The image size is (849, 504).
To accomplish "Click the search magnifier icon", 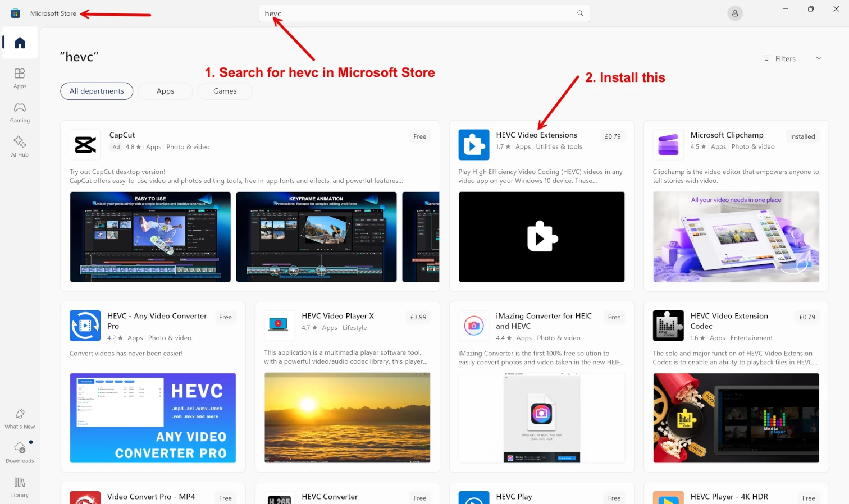I will 580,13.
